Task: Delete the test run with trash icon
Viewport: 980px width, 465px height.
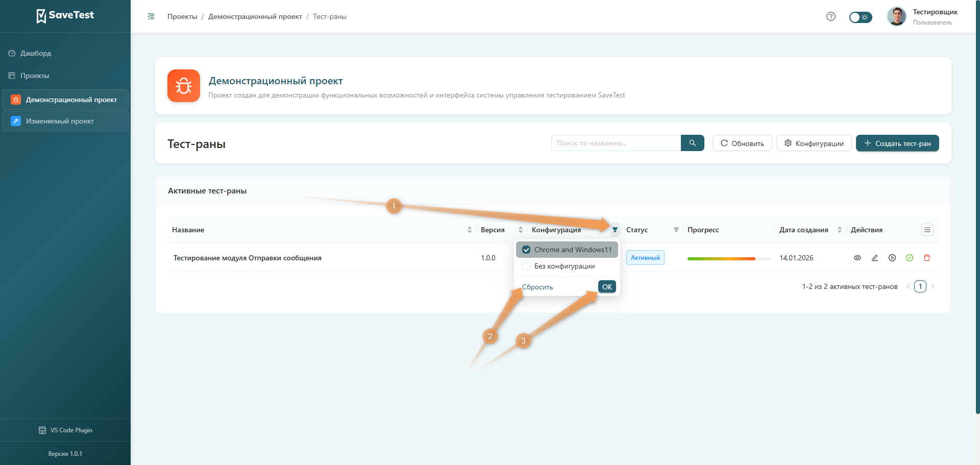Action: [x=927, y=258]
